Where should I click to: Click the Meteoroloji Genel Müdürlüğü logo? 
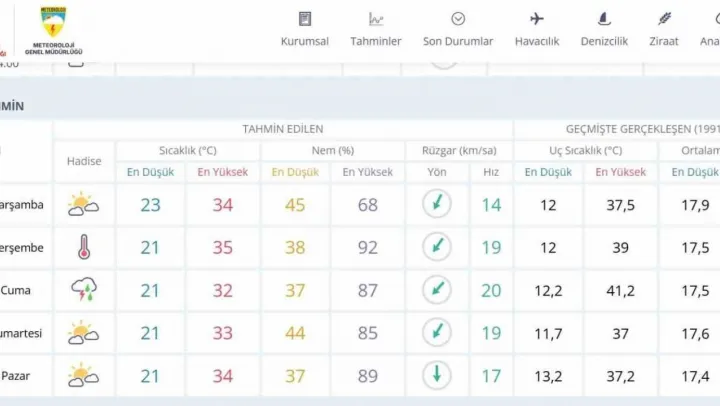[x=53, y=30]
